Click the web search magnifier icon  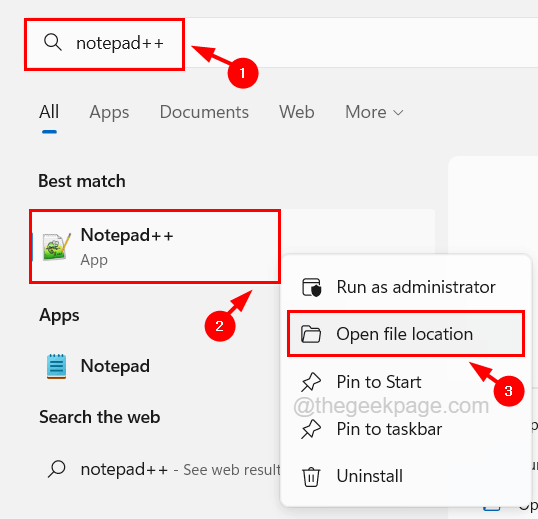[x=57, y=469]
